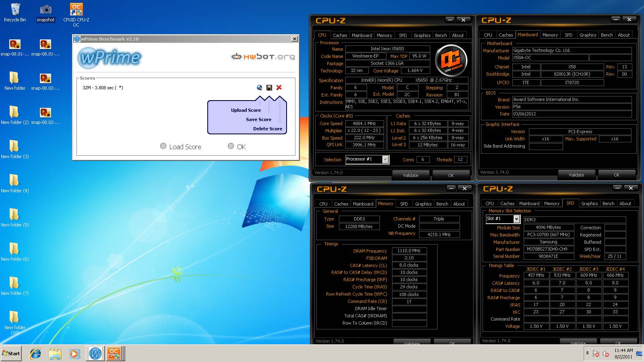
Task: Click the upload score globe icon in wPrime
Action: [x=260, y=88]
